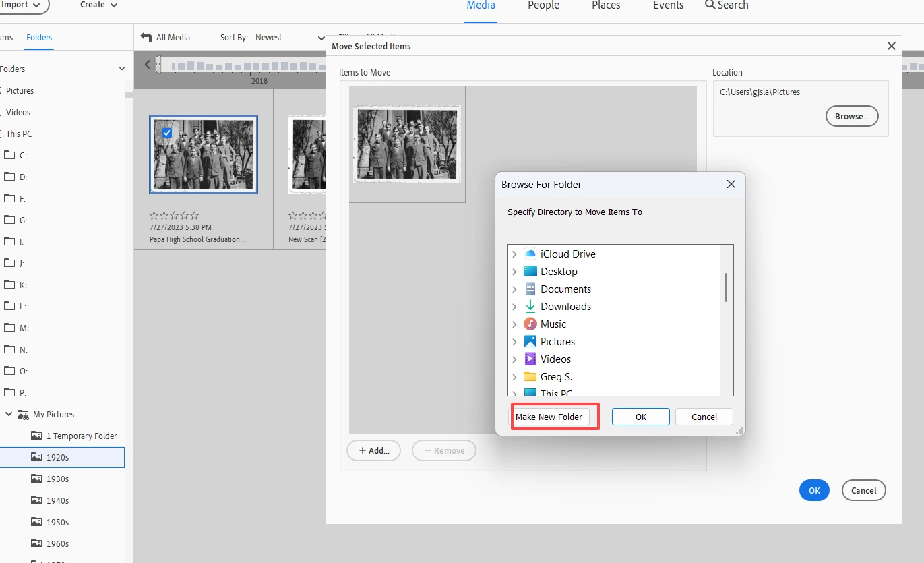924x563 pixels.
Task: Click the Music note icon
Action: click(x=530, y=324)
